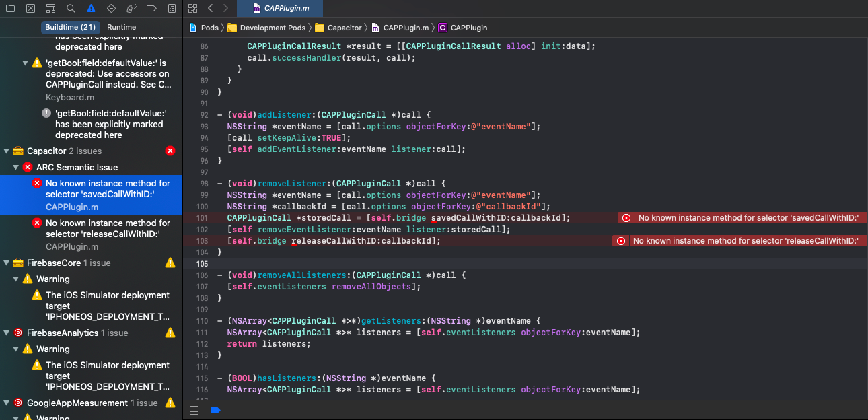The height and width of the screenshot is (420, 868).
Task: Collapse the Capacitor 2 issues group
Action: (x=7, y=151)
